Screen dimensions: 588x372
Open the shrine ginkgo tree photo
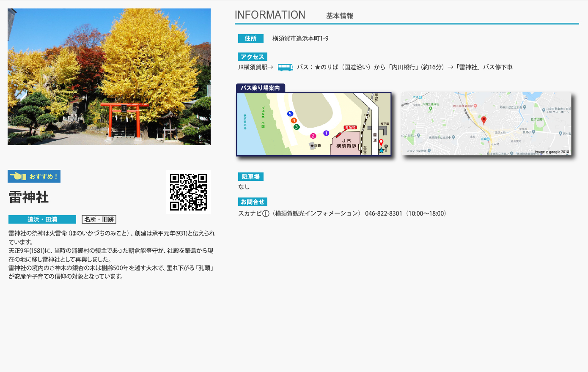point(109,77)
